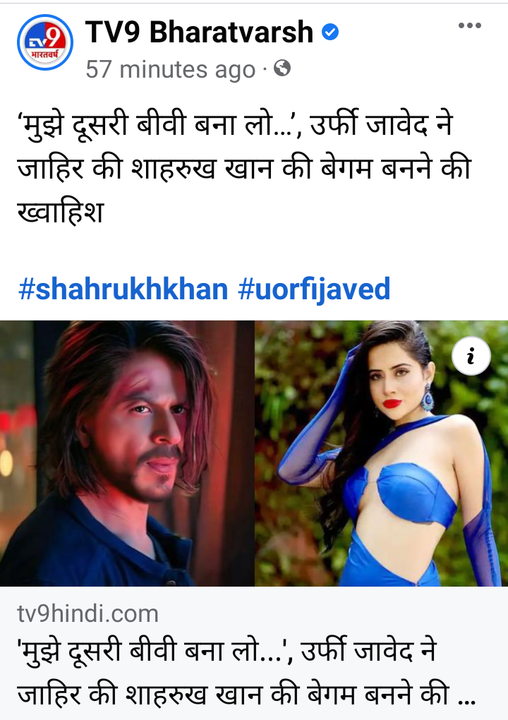Viewport: 508px width, 720px height.
Task: Open the TV9 Bharatvarsh profile logo
Action: pyautogui.click(x=45, y=42)
